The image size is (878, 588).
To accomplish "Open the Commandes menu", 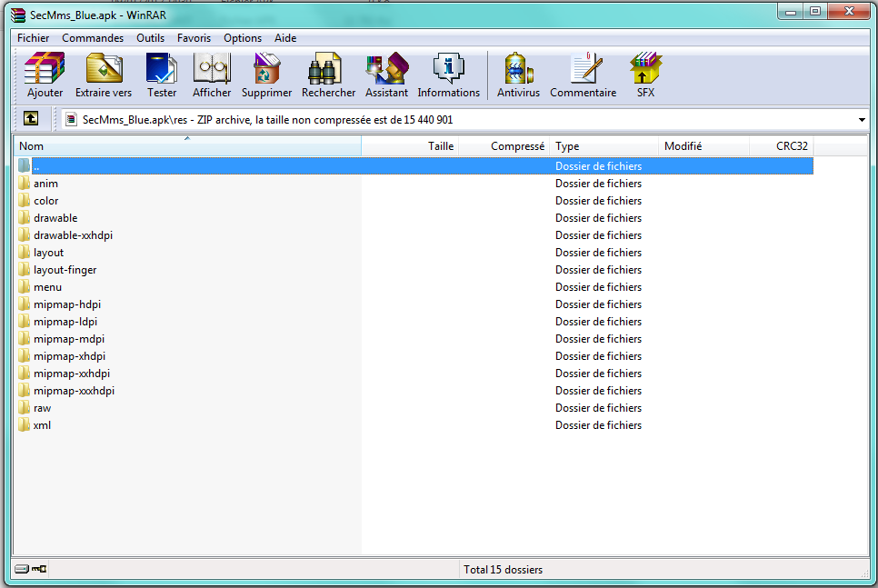I will [93, 38].
